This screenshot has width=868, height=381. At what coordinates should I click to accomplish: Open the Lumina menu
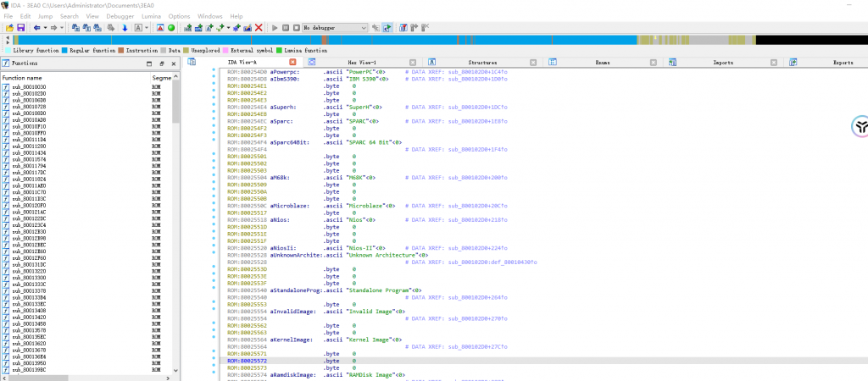[x=151, y=16]
